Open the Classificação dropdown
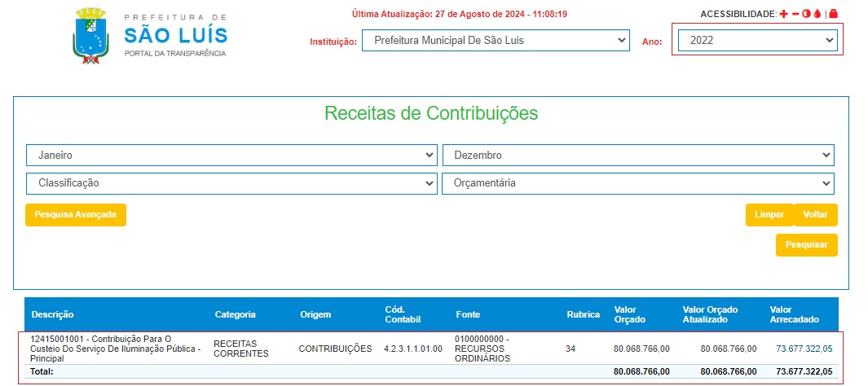This screenshot has height=386, width=868. point(231,183)
